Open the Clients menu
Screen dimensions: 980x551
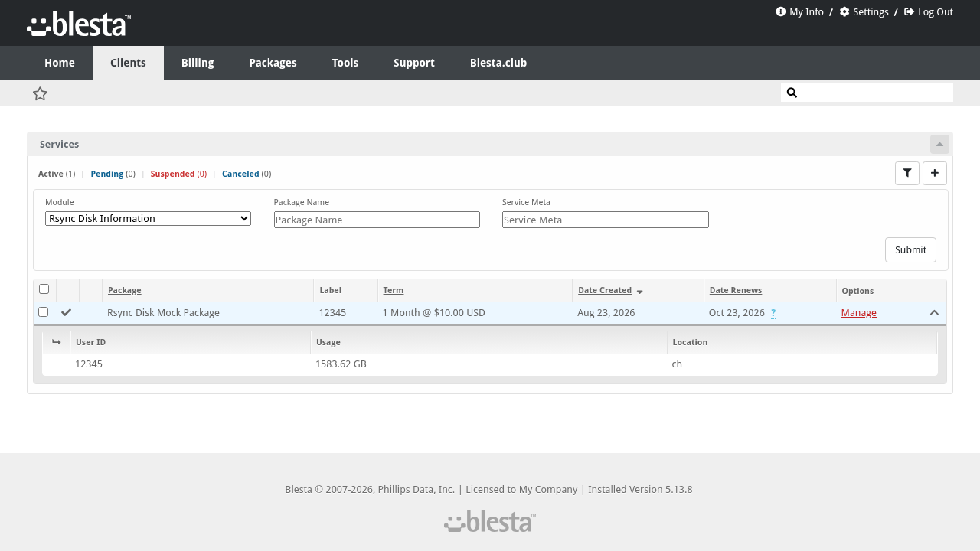[128, 63]
